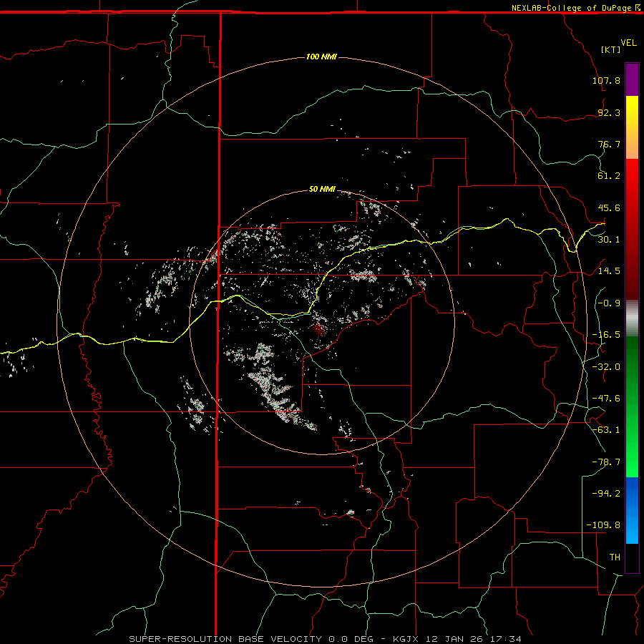The width and height of the screenshot is (644, 644).
Task: Pick the green segment of velocity color bar
Action: click(x=632, y=406)
